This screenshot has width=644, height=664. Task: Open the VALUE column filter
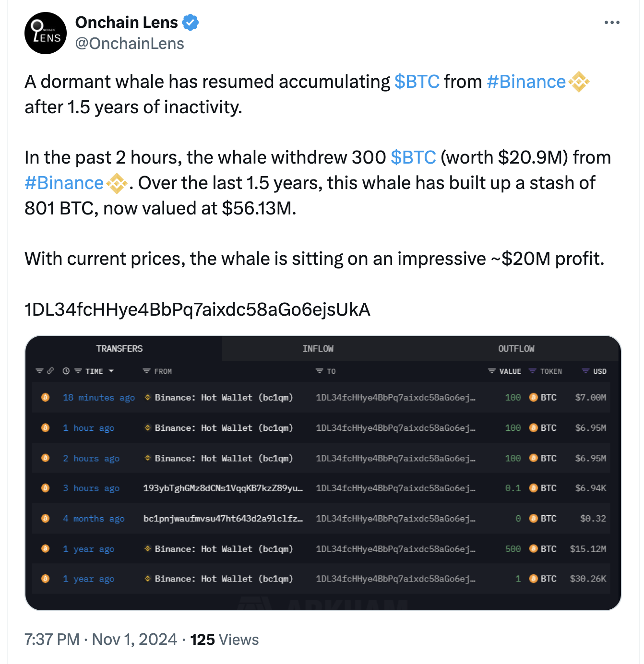click(x=491, y=370)
